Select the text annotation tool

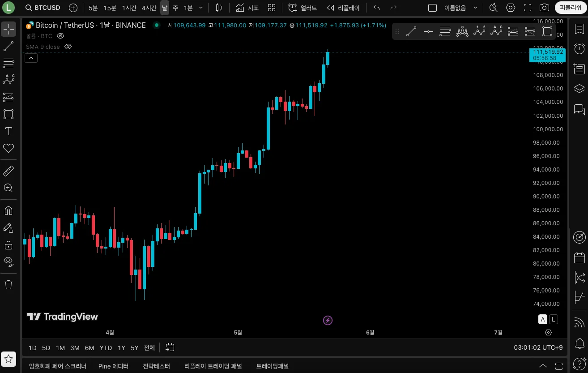pyautogui.click(x=9, y=131)
